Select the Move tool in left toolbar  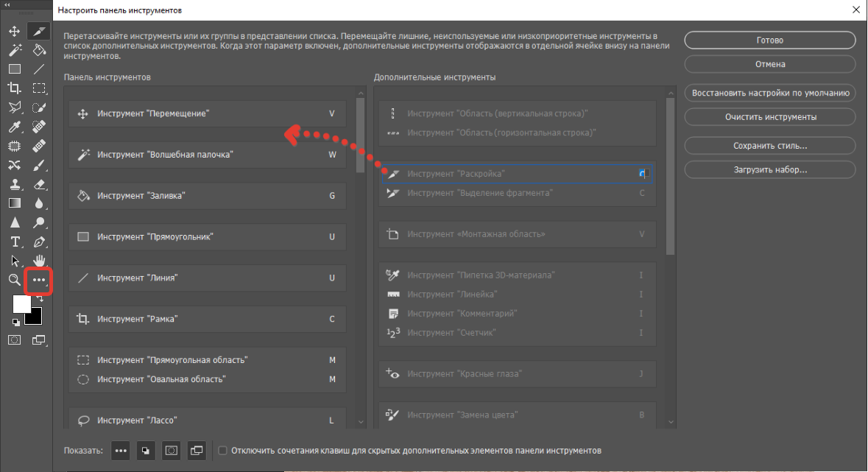point(14,31)
